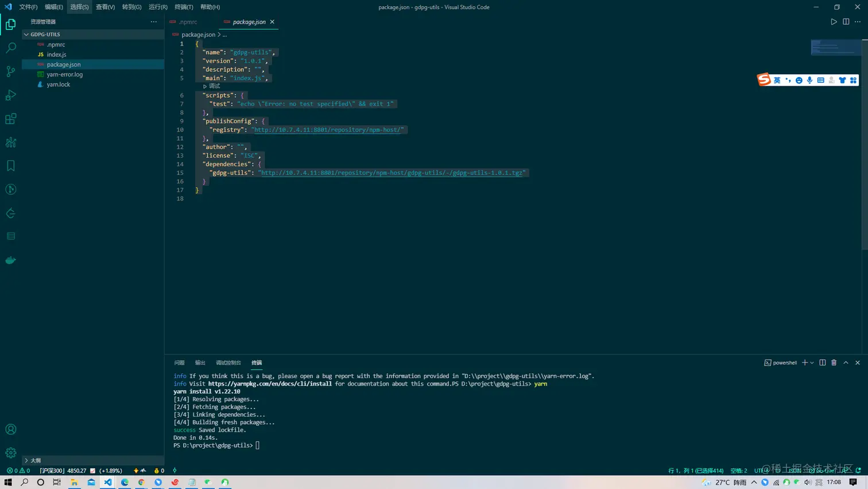Open 文件(F) menu

coord(28,7)
